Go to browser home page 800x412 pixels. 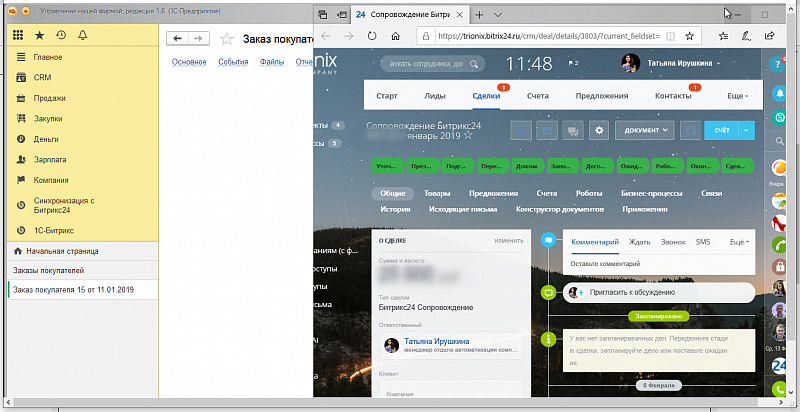(x=395, y=36)
